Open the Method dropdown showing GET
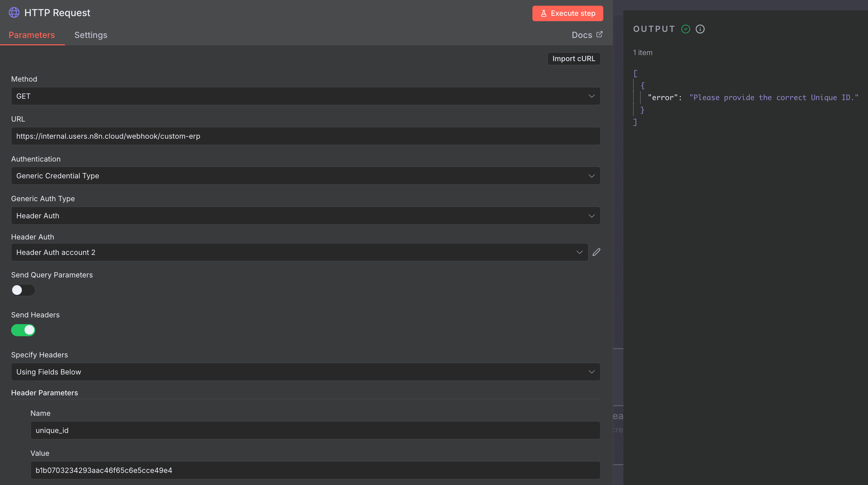The width and height of the screenshot is (868, 485). (305, 96)
